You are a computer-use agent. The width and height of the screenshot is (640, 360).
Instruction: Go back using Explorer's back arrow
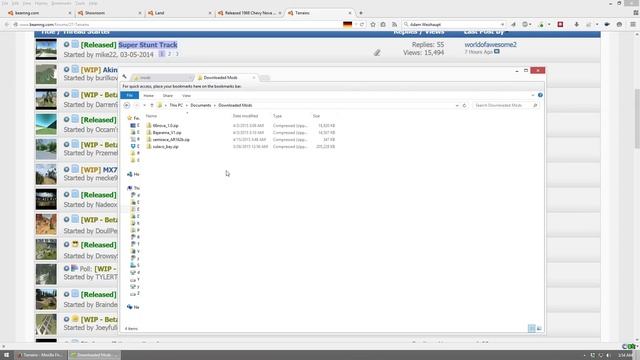tap(127, 105)
